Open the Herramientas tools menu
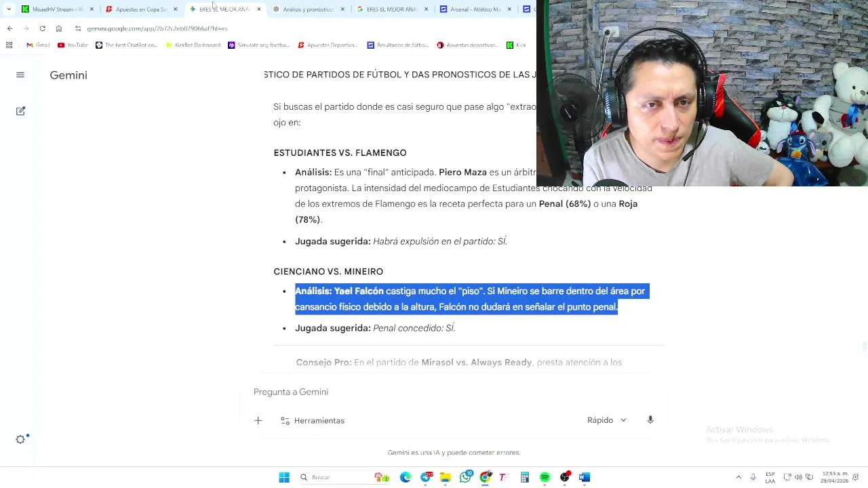The height and width of the screenshot is (488, 868). 313,421
